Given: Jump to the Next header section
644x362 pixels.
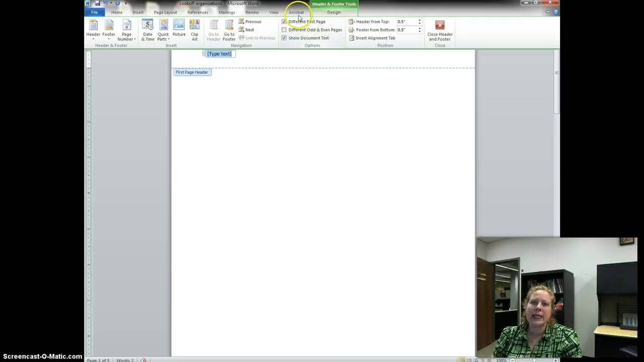Looking at the screenshot, I should [x=247, y=30].
